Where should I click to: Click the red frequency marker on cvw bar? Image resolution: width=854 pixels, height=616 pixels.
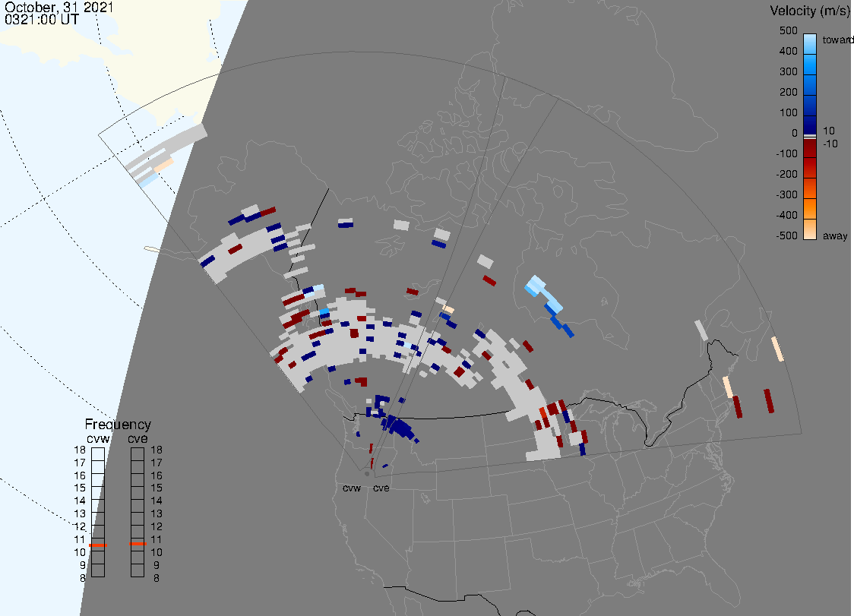click(98, 545)
